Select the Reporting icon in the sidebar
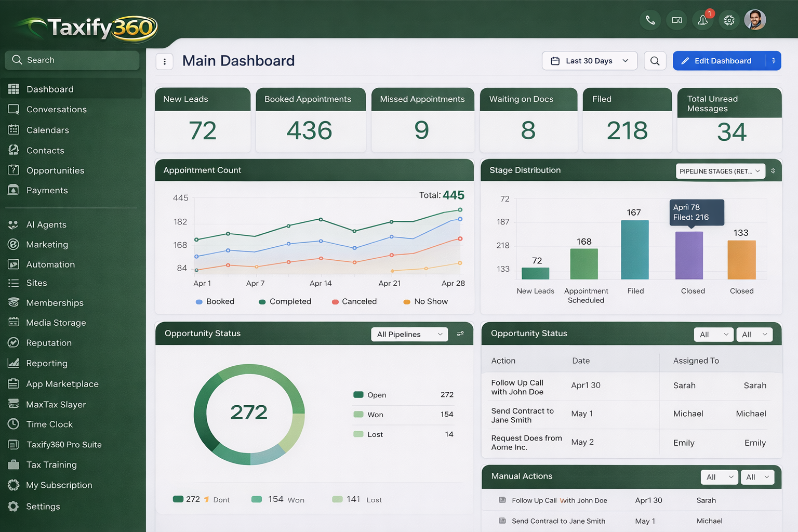 (x=12, y=363)
